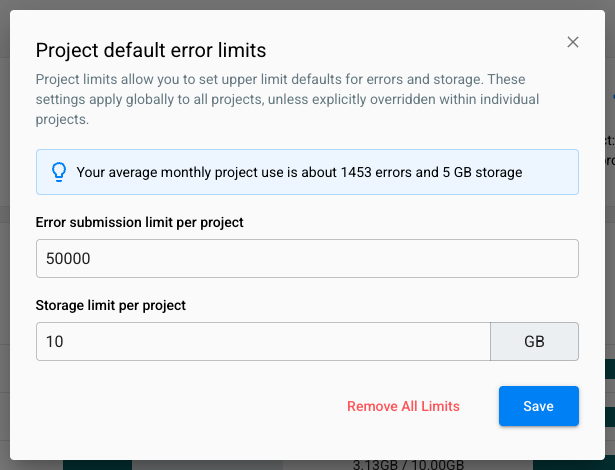Close the Project default error limits dialog
Viewport: 615px width, 470px height.
coord(573,42)
